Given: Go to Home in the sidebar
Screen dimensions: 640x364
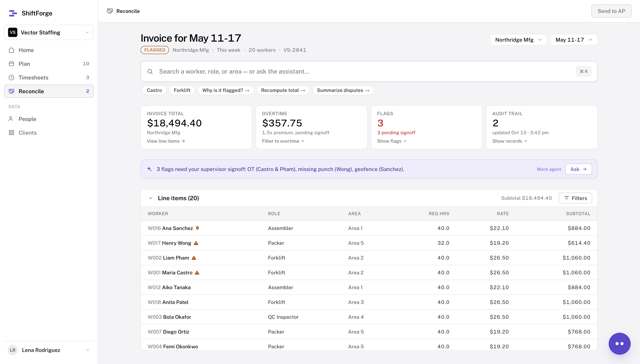Looking at the screenshot, I should [49, 50].
